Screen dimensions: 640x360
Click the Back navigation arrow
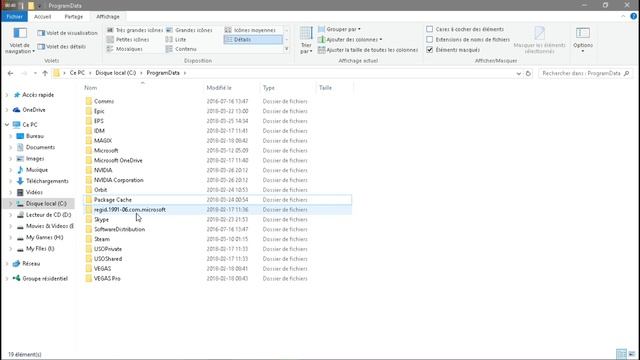(11, 73)
